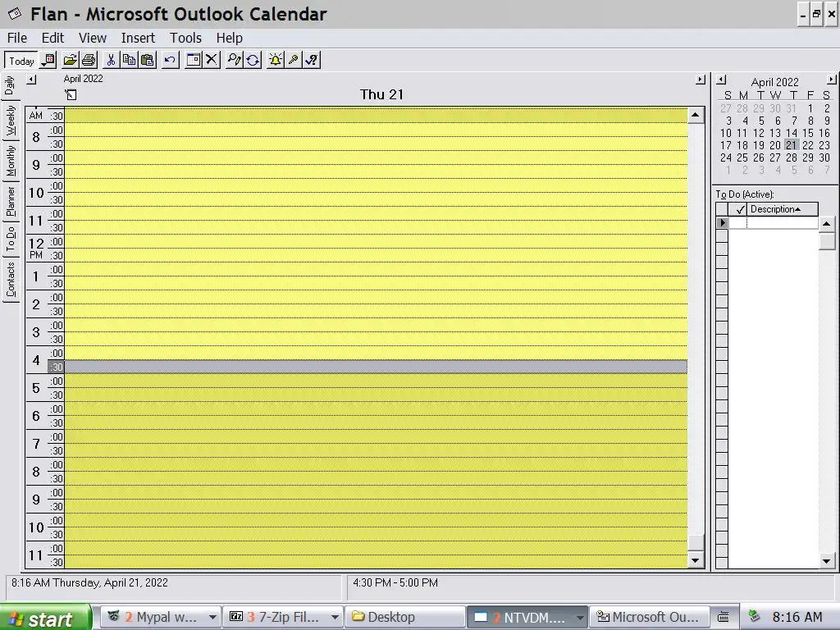Click the daily notes notepad icon

71,95
